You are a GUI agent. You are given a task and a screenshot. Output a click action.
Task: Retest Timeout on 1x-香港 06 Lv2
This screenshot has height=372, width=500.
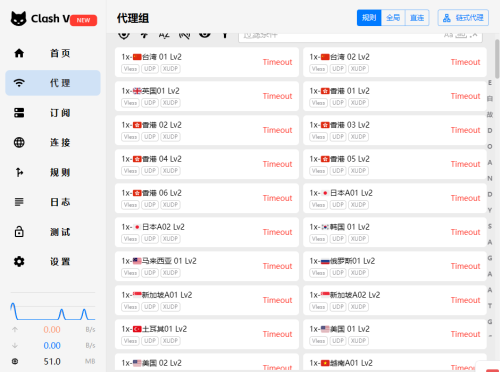coord(277,198)
